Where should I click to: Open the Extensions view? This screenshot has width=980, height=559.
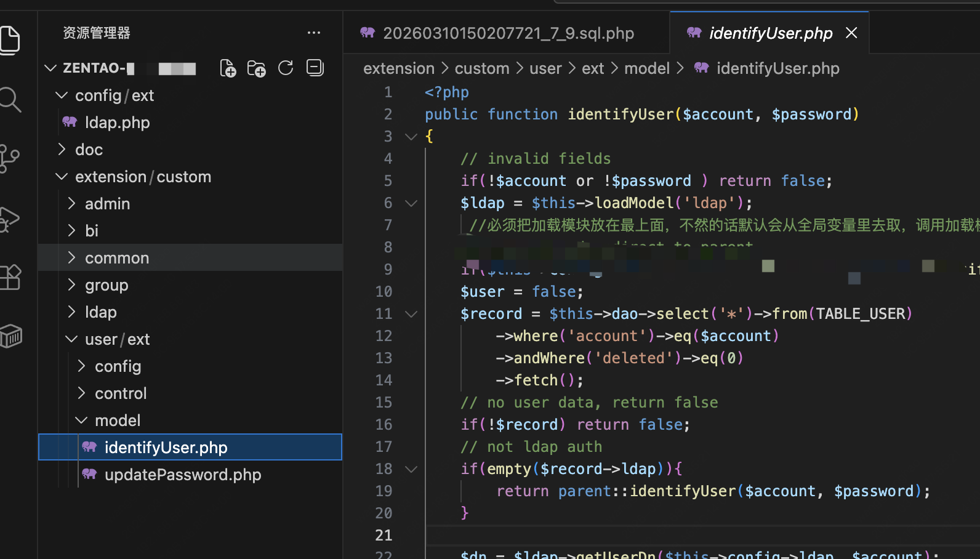(x=10, y=278)
